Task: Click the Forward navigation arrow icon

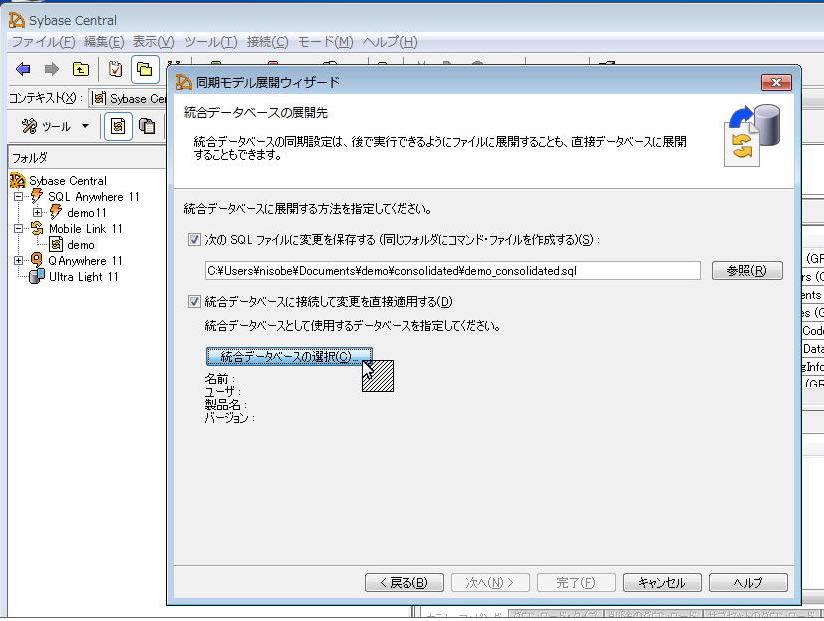Action: click(51, 69)
